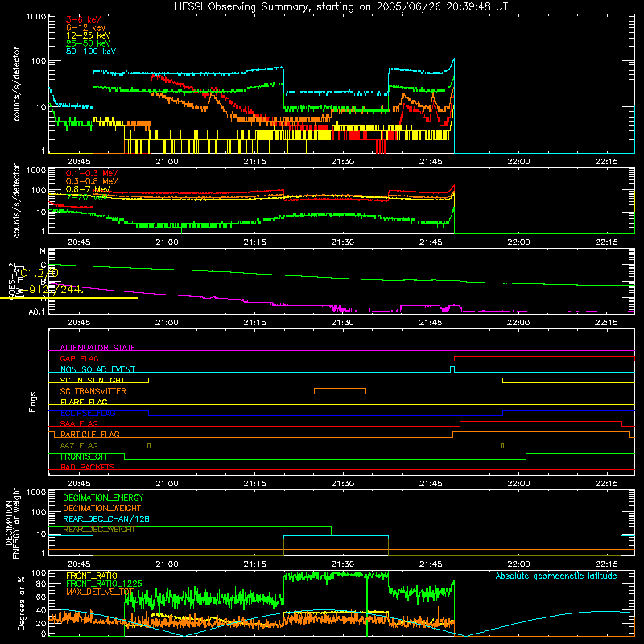Select the FLARE_FLAG label
The width and height of the screenshot is (644, 644).
point(84,402)
